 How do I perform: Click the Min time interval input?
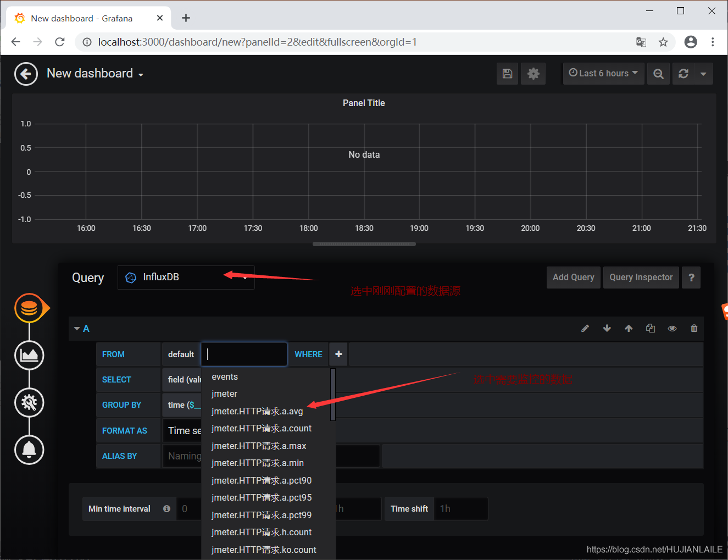tap(189, 509)
